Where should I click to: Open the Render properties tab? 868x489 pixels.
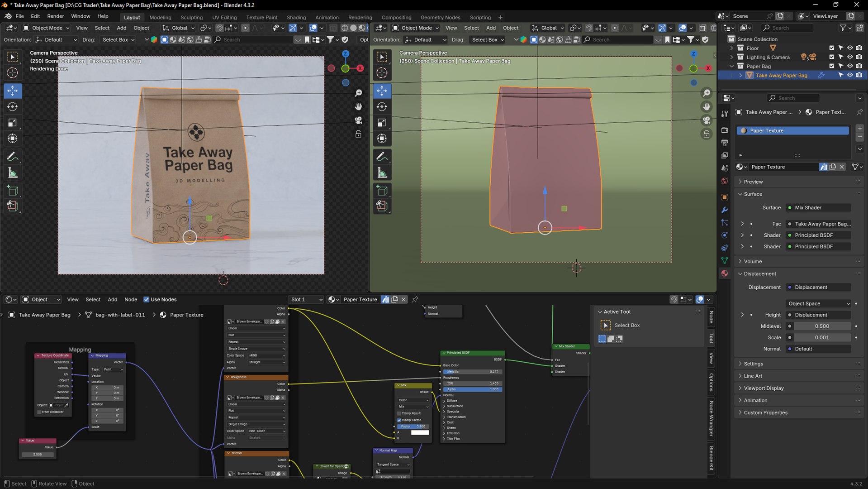coord(725,130)
